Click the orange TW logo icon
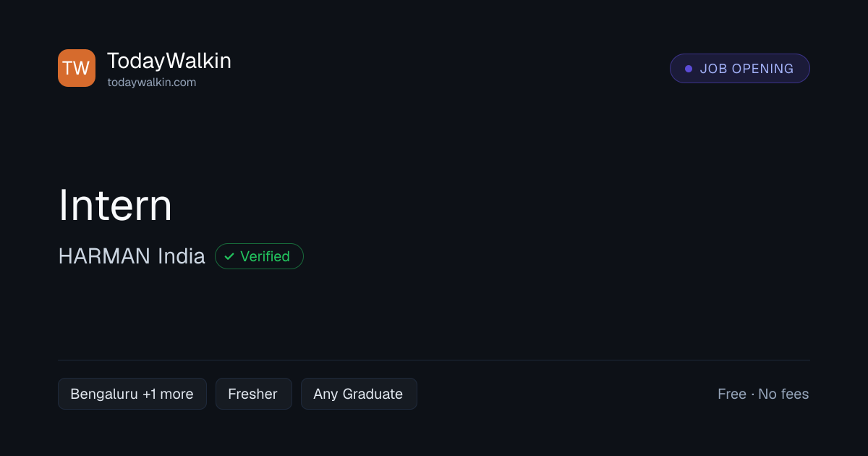 point(77,68)
